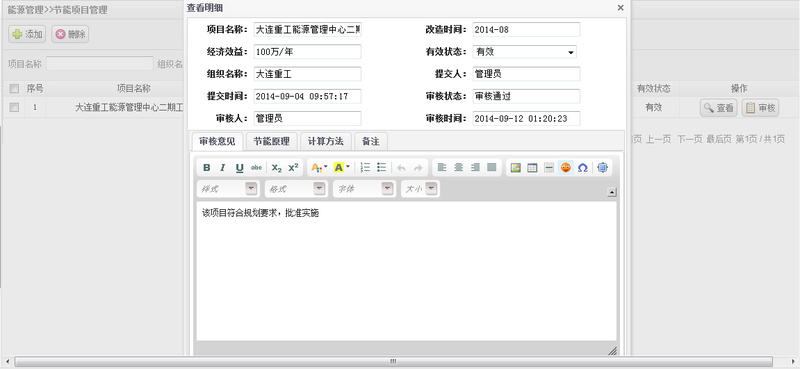The height and width of the screenshot is (369, 800).
Task: Click the 审核状态 input field
Action: click(x=527, y=96)
